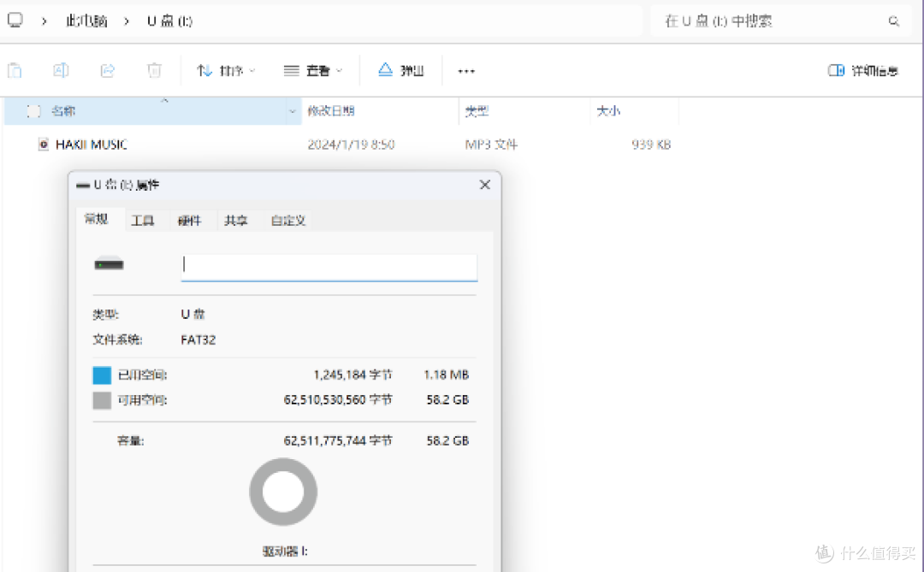This screenshot has height=572, width=924.
Task: Click the 1,245,184 字节 used value
Action: [x=352, y=374]
